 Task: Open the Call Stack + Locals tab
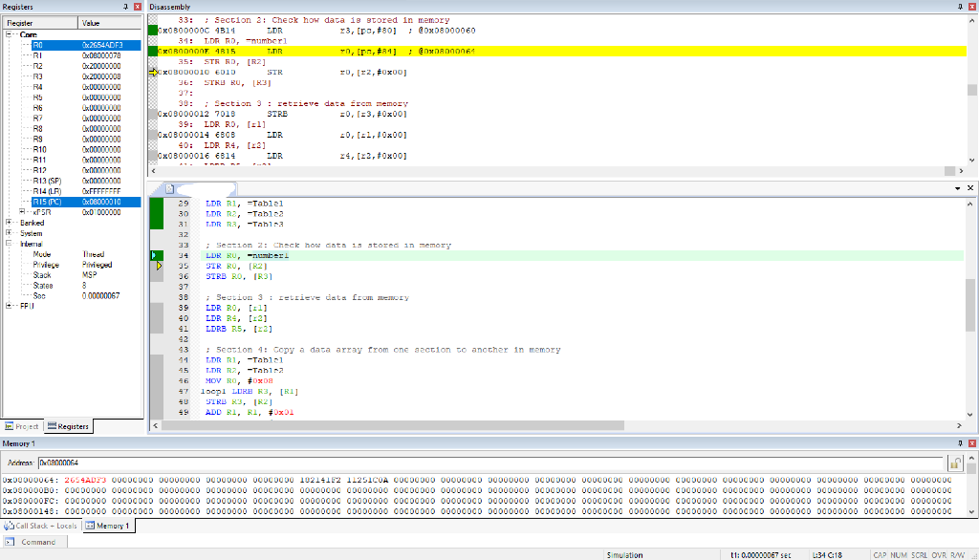pos(40,526)
